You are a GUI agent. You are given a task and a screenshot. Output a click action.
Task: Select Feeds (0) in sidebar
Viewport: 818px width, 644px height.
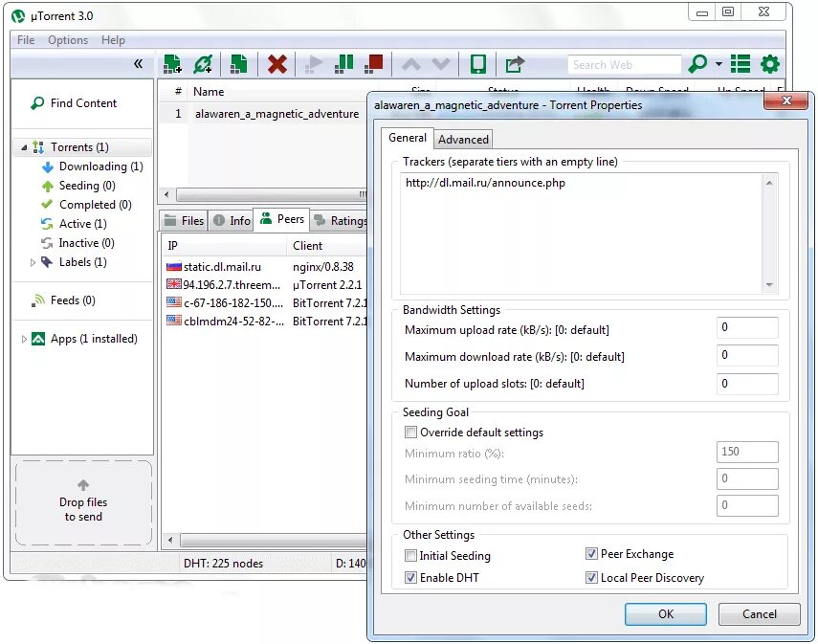click(x=63, y=300)
